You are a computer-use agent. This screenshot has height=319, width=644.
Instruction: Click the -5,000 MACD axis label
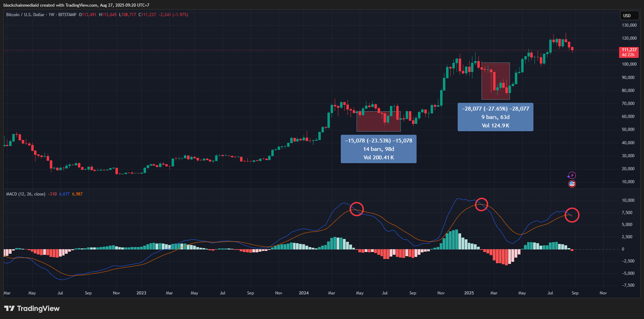628,273
